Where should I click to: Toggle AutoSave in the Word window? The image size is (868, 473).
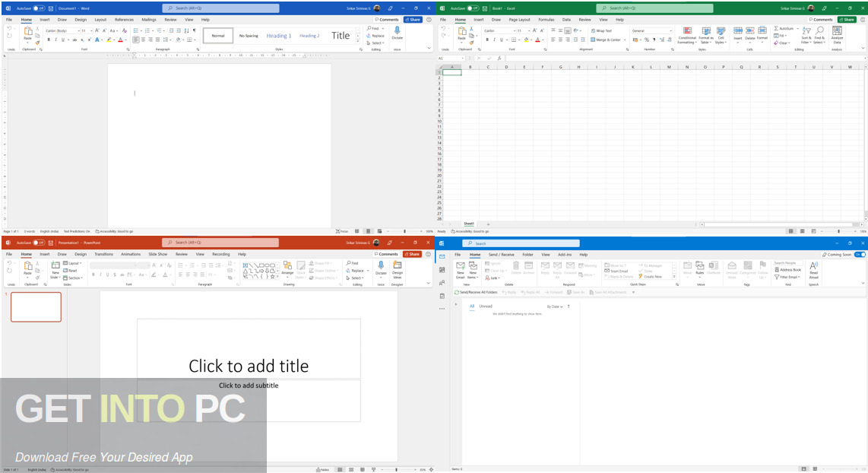39,8
